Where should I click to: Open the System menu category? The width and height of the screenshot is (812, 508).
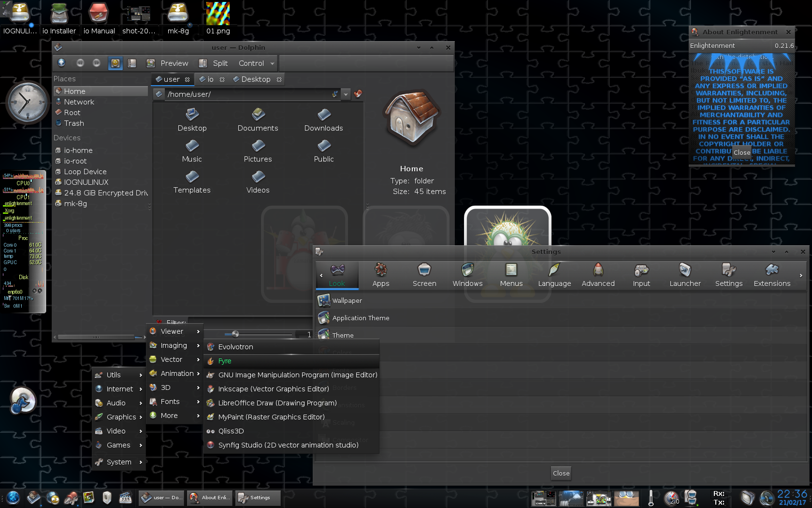(x=119, y=462)
